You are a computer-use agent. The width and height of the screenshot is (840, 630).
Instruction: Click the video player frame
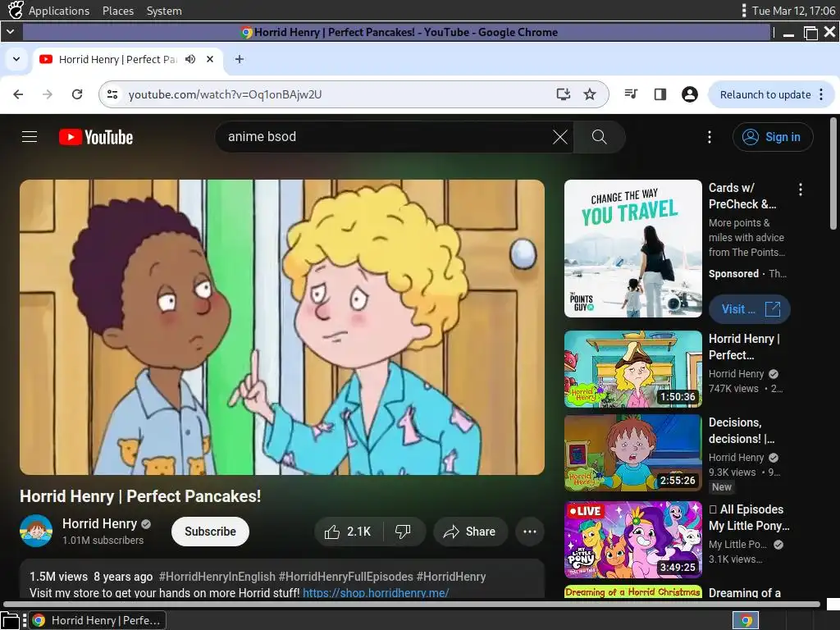282,327
